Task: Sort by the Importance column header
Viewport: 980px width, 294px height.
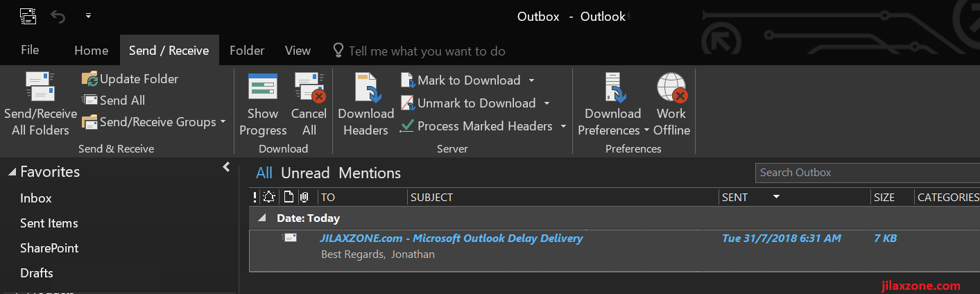Action: coord(255,197)
